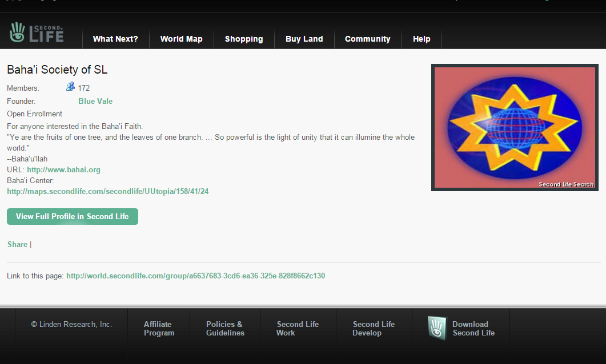Click the members group icon
This screenshot has height=364, width=606.
point(70,87)
